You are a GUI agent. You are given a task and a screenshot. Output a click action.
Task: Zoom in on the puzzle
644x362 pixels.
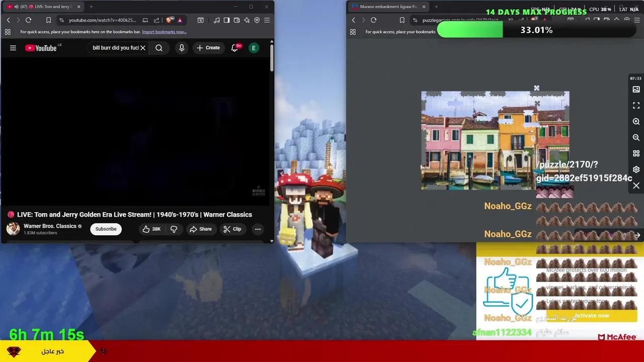(x=636, y=122)
